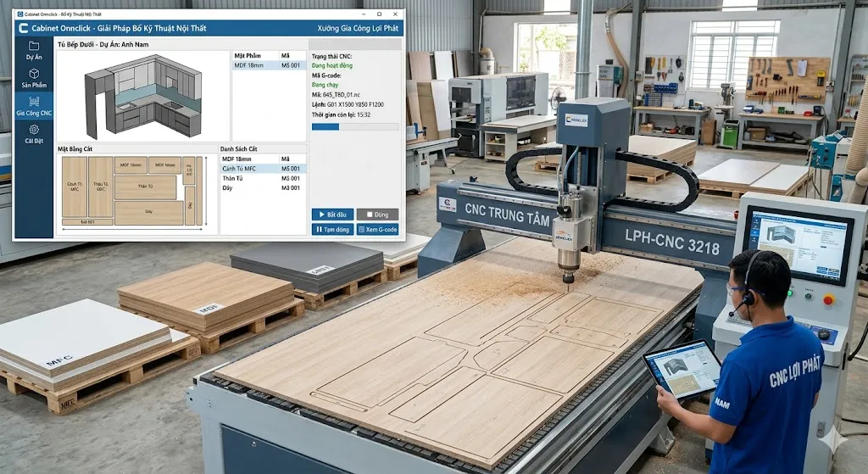The image size is (868, 474).
Task: Click the MDF 18mm header in Danh Sách Cắt
Action: click(x=236, y=159)
